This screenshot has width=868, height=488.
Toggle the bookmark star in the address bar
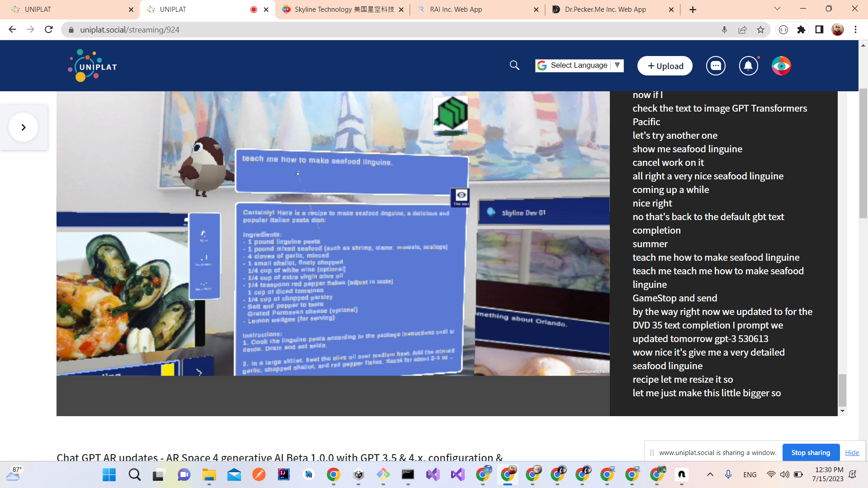pyautogui.click(x=761, y=30)
